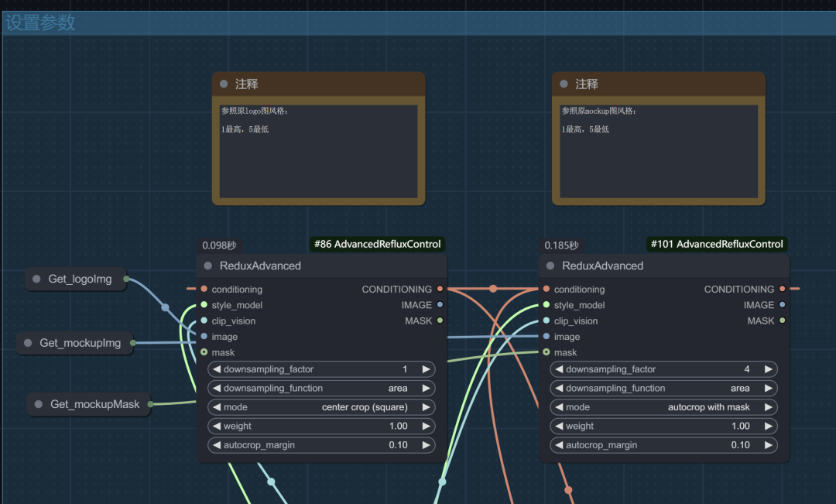Select the Get_mockupImg node
The height and width of the screenshot is (504, 836).
pos(74,343)
